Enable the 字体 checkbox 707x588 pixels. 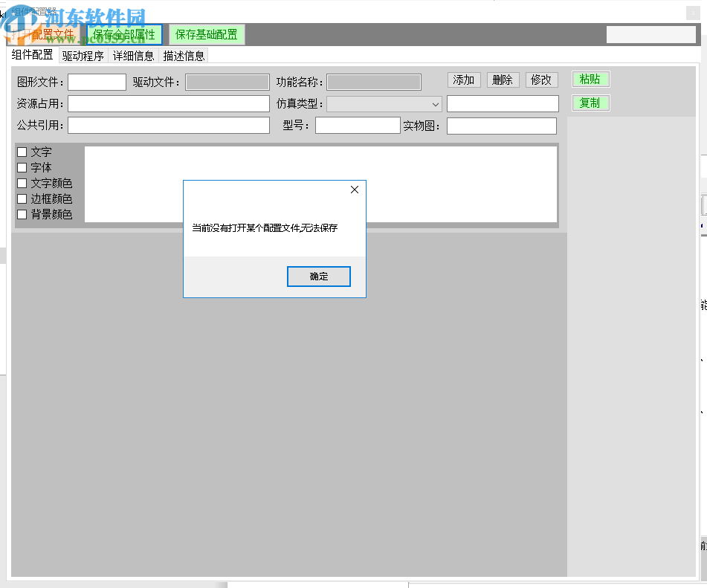click(x=22, y=168)
